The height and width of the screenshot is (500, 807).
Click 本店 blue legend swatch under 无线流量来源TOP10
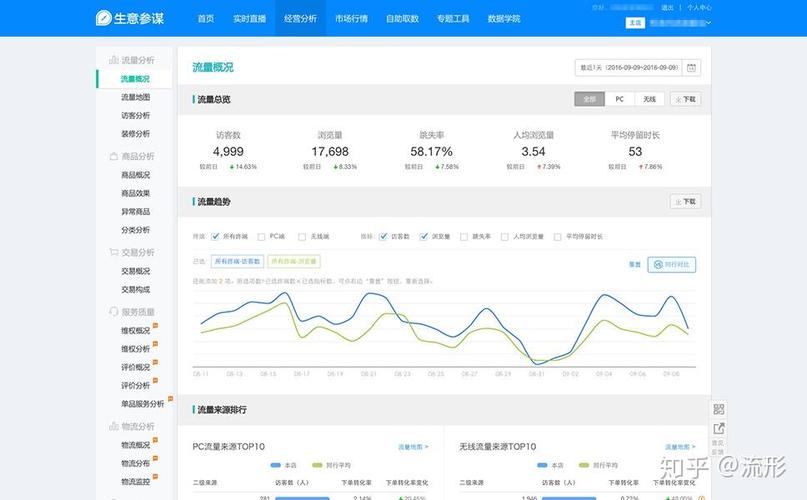point(542,465)
